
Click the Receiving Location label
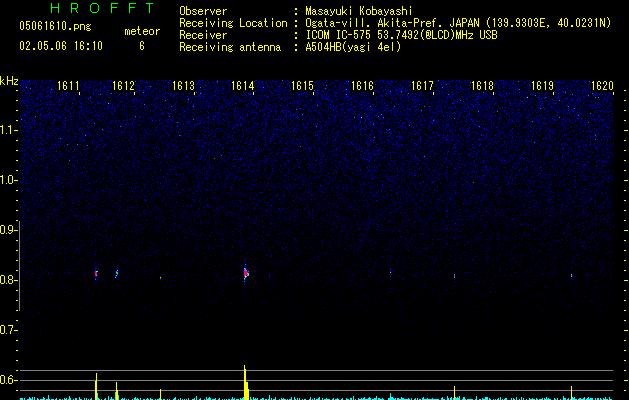233,23
